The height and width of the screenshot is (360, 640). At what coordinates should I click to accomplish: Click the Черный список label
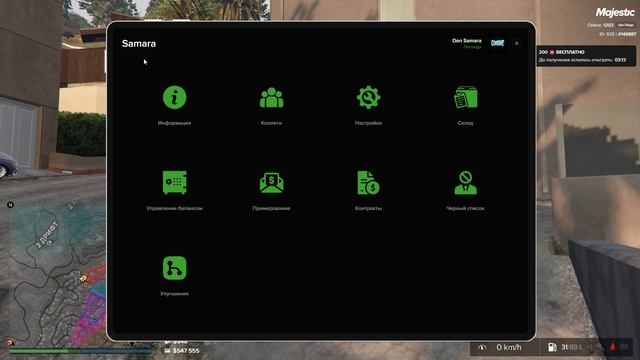465,208
